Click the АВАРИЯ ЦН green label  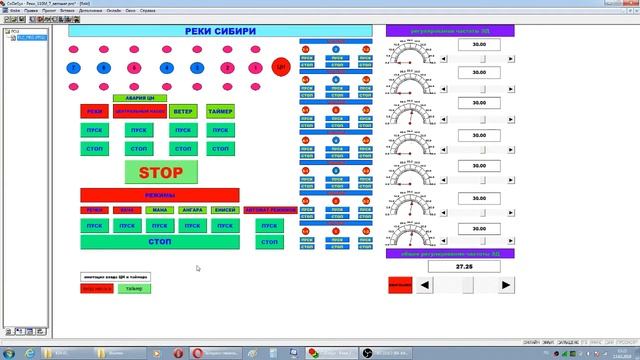click(x=140, y=98)
